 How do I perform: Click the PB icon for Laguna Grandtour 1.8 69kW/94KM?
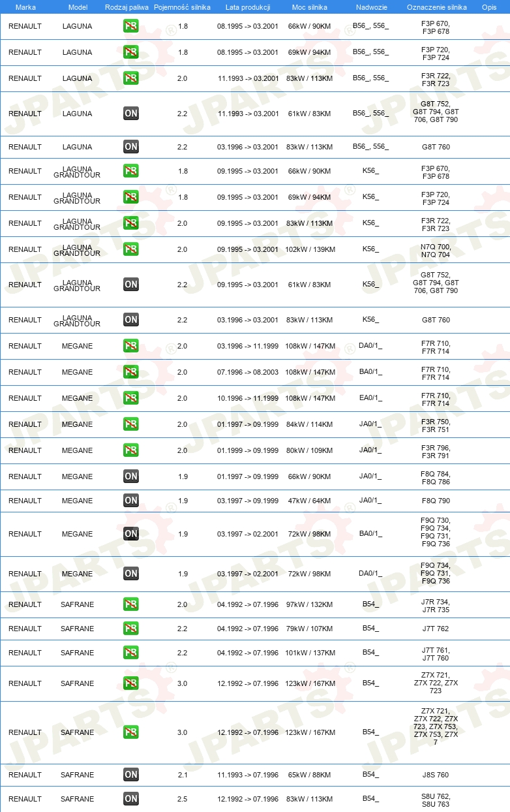click(x=131, y=197)
